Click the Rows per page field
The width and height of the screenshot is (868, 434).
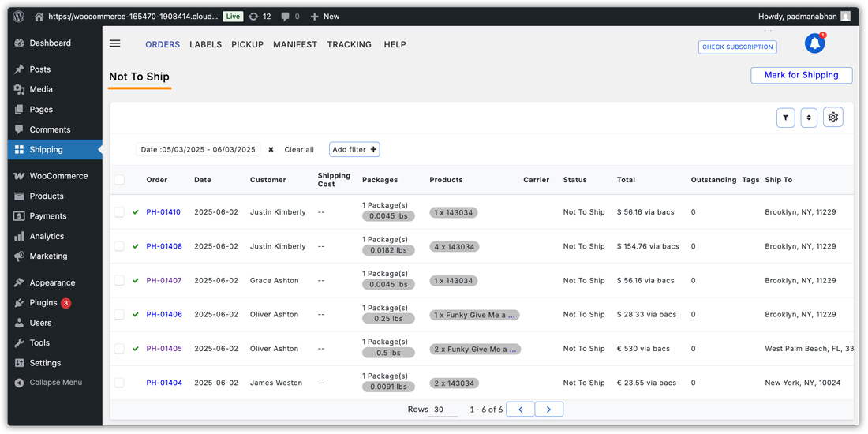[443, 410]
